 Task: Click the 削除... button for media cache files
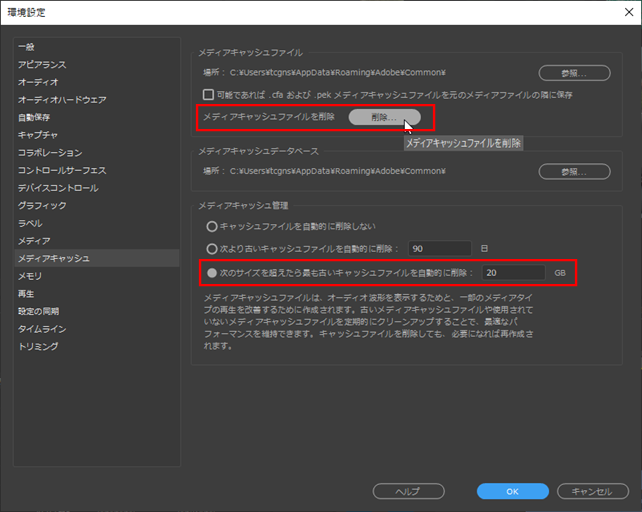pyautogui.click(x=384, y=118)
